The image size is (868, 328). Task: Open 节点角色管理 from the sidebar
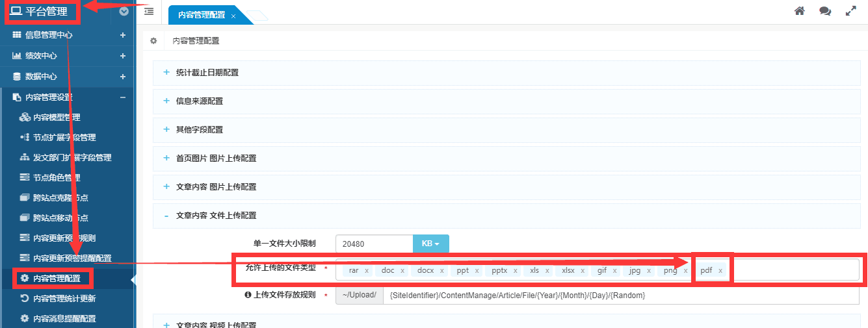pos(57,177)
